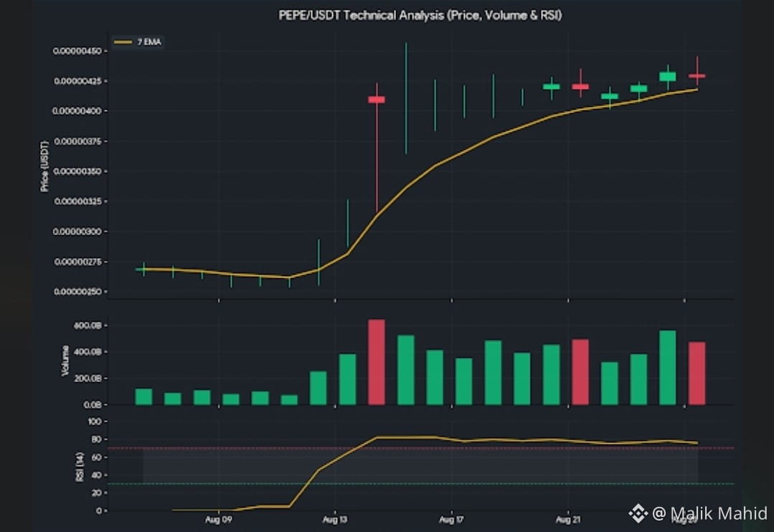Click the last red candle body

(697, 76)
